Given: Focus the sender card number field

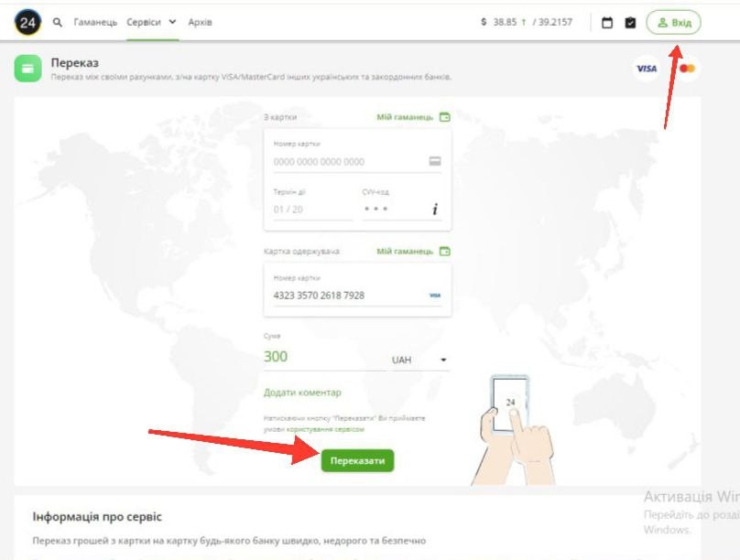Looking at the screenshot, I should [x=348, y=162].
